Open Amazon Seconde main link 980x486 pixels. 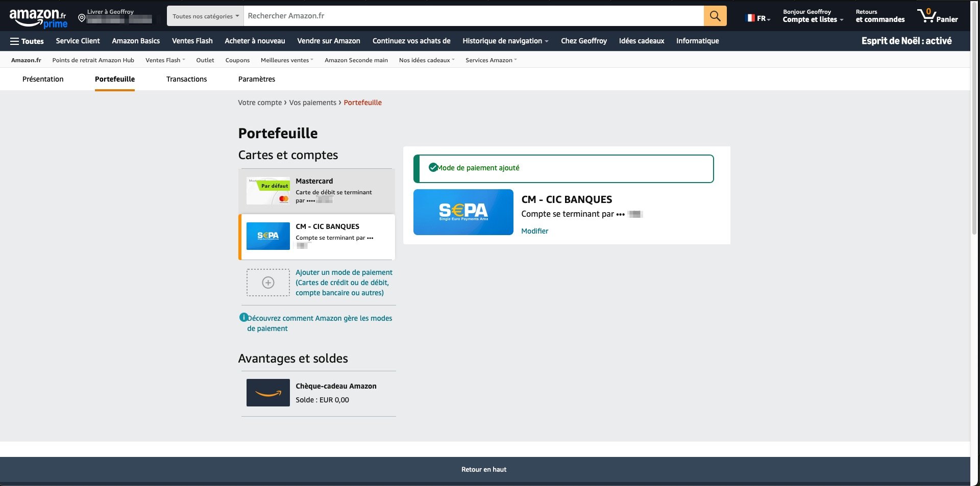tap(356, 60)
